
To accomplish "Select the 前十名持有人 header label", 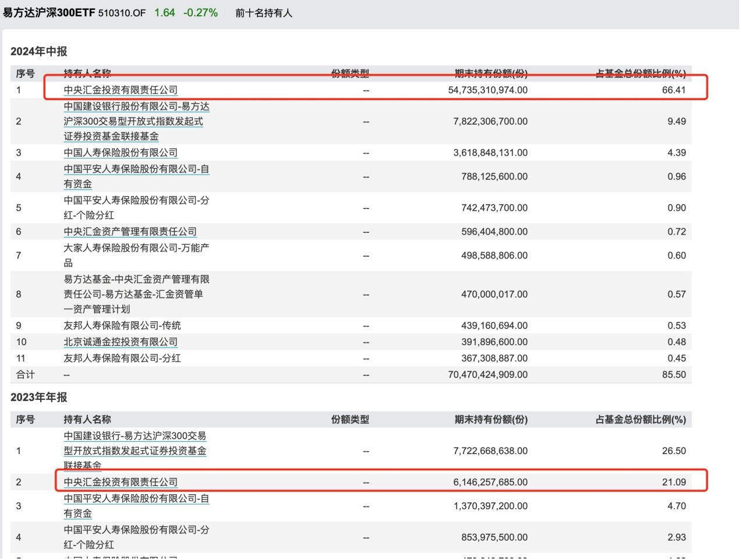I will tap(264, 13).
